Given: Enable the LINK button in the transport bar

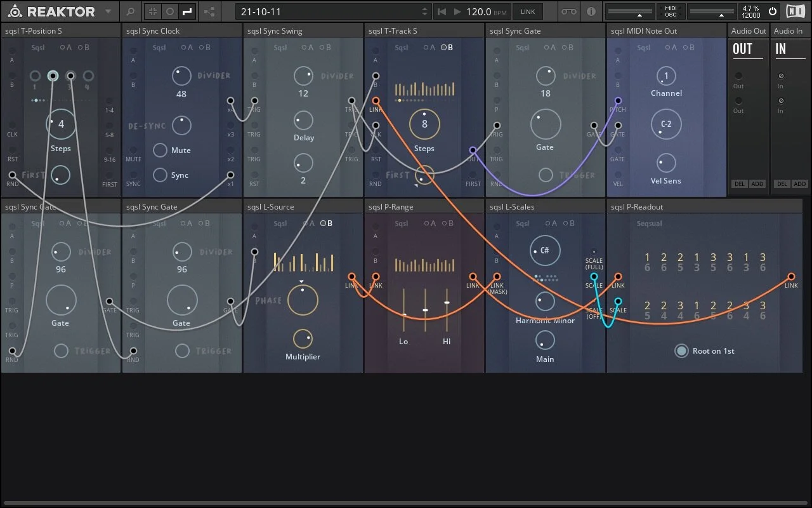Looking at the screenshot, I should tap(528, 11).
